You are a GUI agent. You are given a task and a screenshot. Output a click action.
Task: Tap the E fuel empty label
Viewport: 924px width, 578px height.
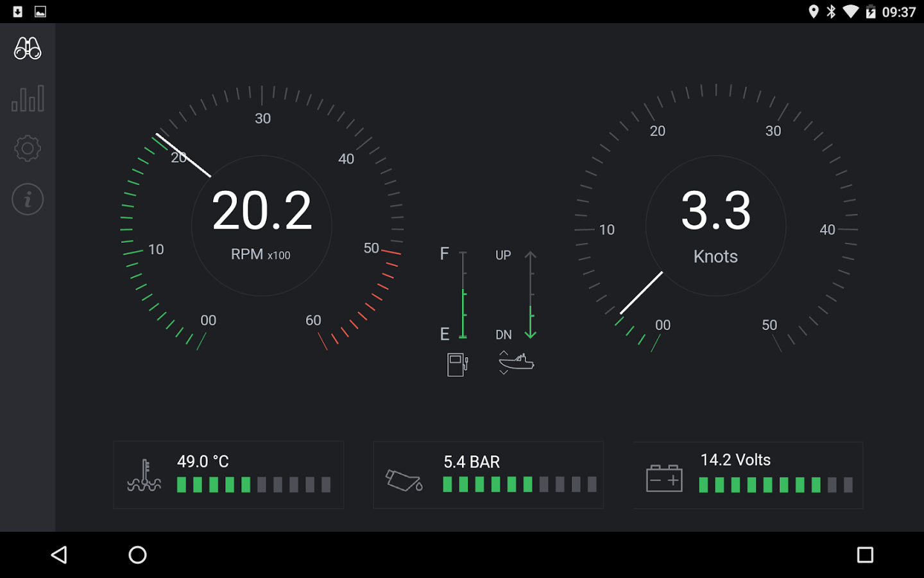[444, 334]
